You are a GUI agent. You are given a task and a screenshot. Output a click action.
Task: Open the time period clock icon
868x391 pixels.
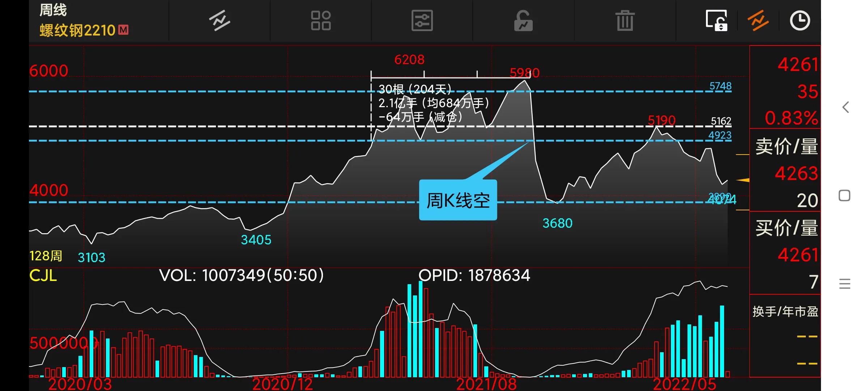click(800, 21)
